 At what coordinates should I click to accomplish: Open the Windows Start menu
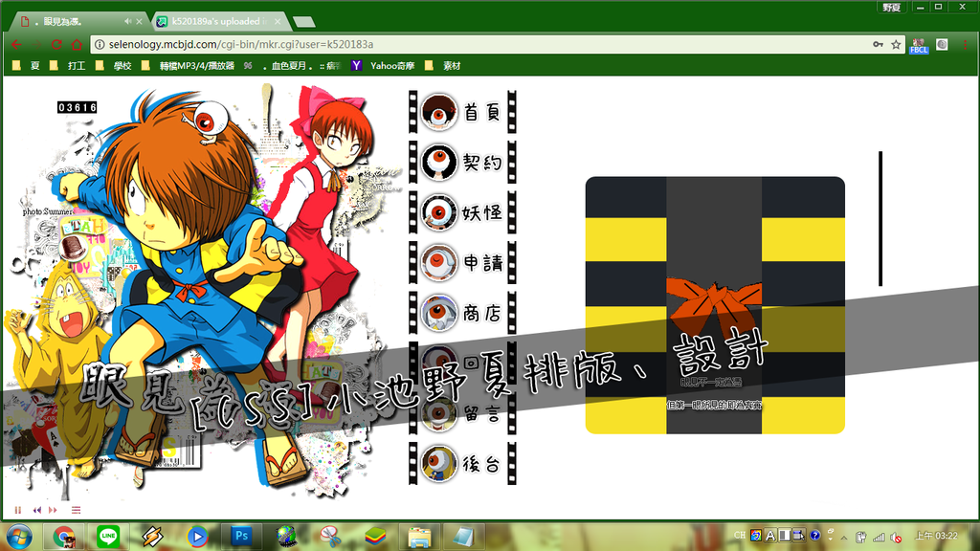pos(19,537)
